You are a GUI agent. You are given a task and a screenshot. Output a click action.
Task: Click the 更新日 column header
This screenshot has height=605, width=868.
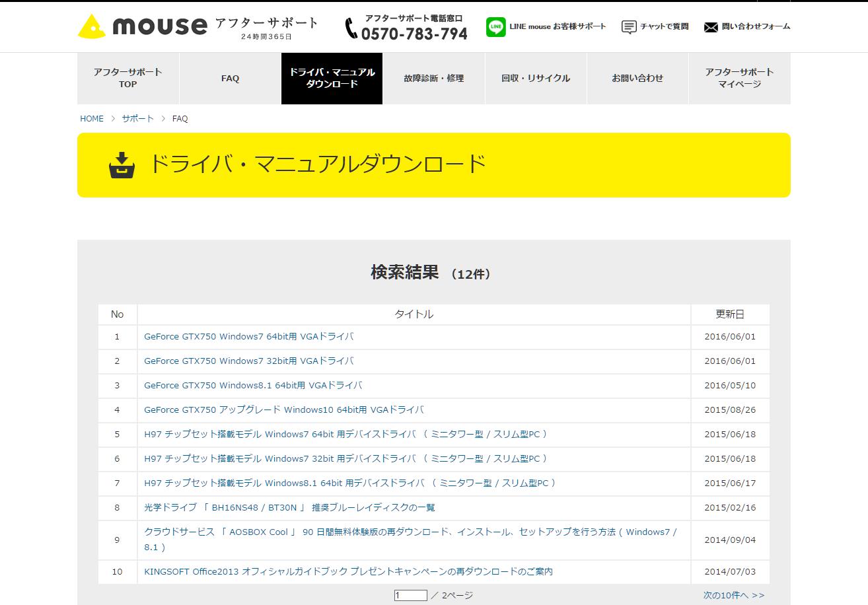pyautogui.click(x=730, y=314)
